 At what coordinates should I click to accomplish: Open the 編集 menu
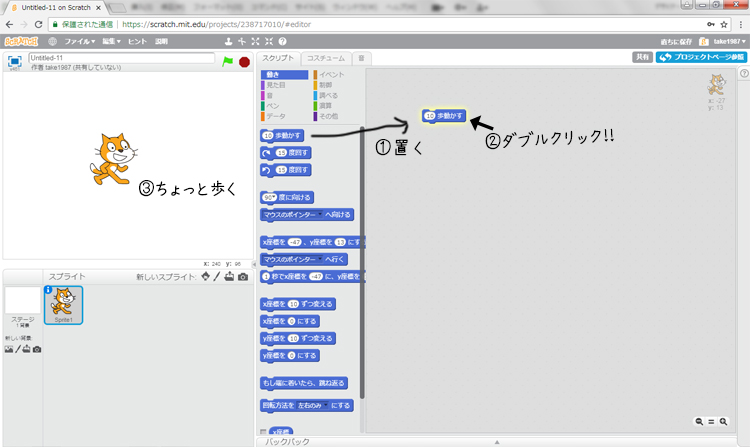tap(110, 42)
